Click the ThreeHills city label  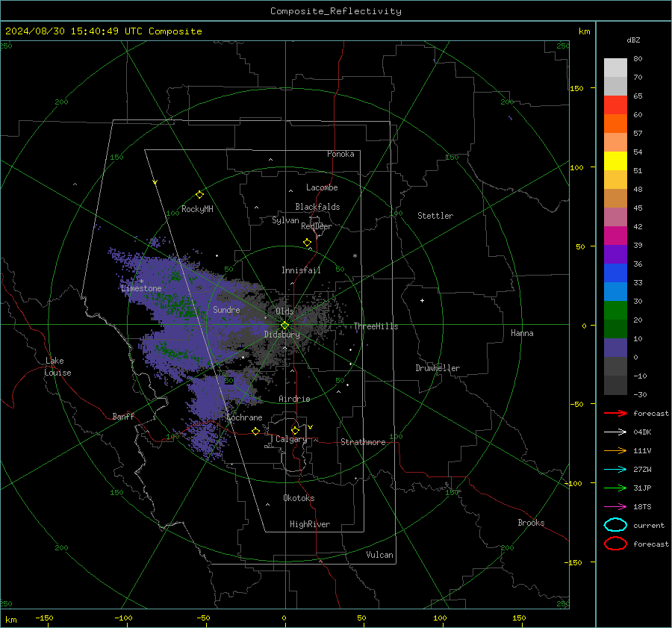pos(376,326)
